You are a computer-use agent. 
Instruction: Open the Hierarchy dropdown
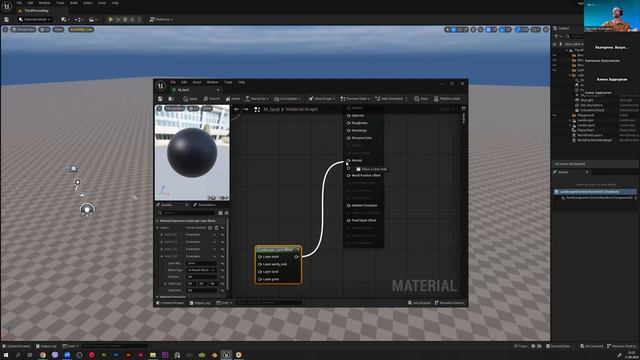click(257, 99)
